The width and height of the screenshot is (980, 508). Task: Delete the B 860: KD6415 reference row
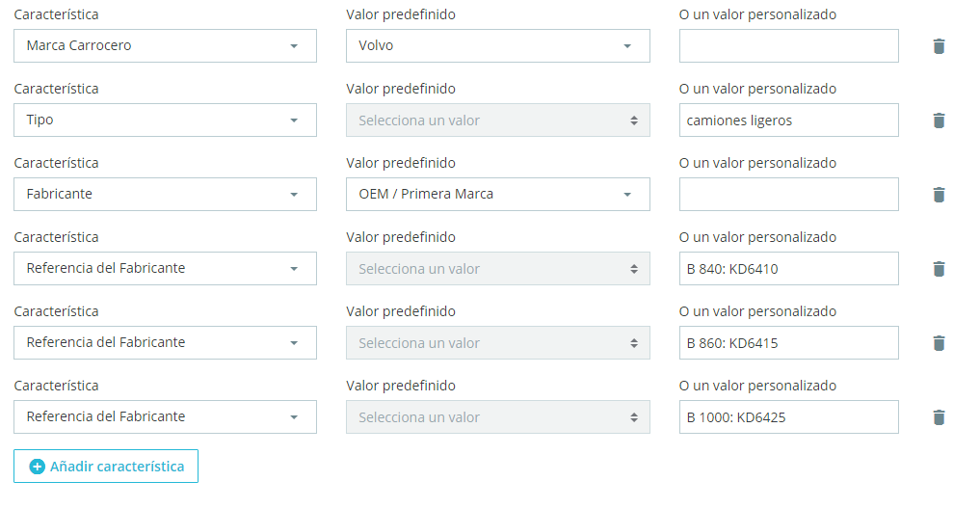pyautogui.click(x=939, y=343)
